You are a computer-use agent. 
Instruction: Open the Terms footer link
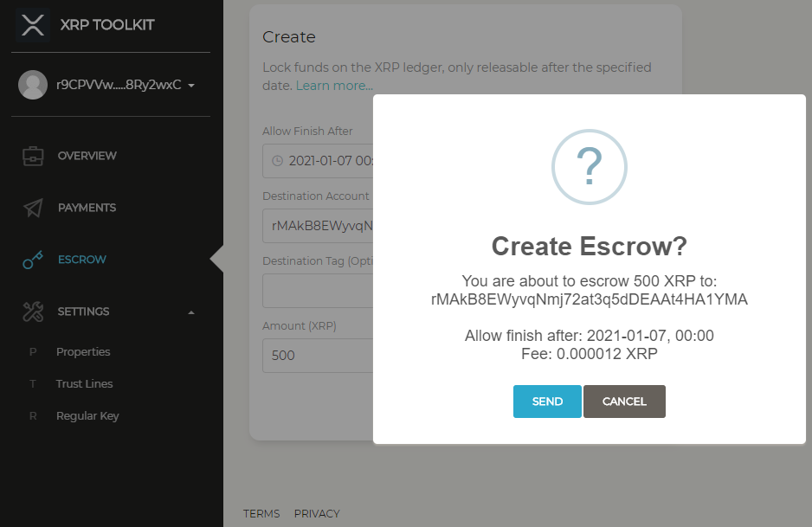(261, 513)
